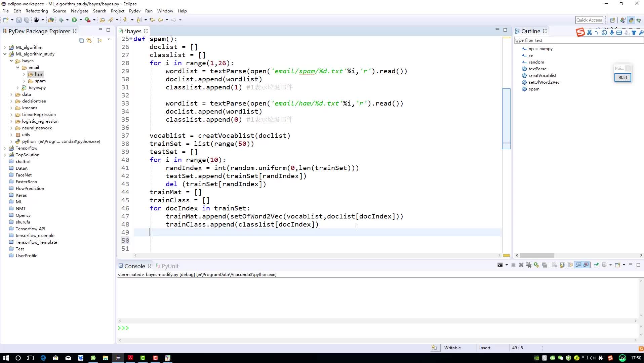644x363 pixels.
Task: Click the Sogou input method S logo
Action: (580, 33)
